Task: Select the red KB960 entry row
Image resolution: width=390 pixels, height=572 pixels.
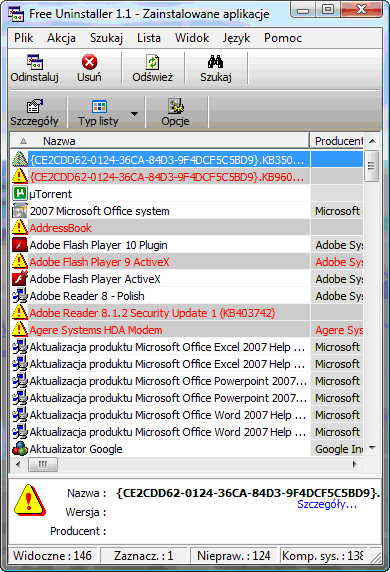Action: (187, 177)
